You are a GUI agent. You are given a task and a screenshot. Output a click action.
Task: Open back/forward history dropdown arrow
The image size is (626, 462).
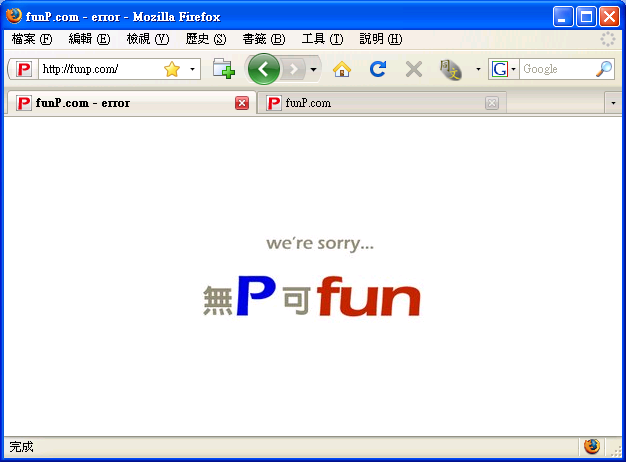point(313,69)
